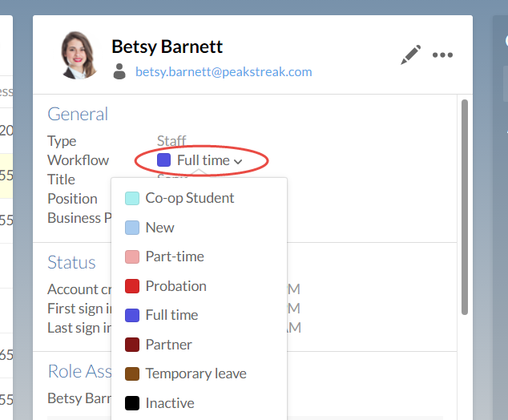
Task: Click the person icon beside email
Action: (119, 71)
